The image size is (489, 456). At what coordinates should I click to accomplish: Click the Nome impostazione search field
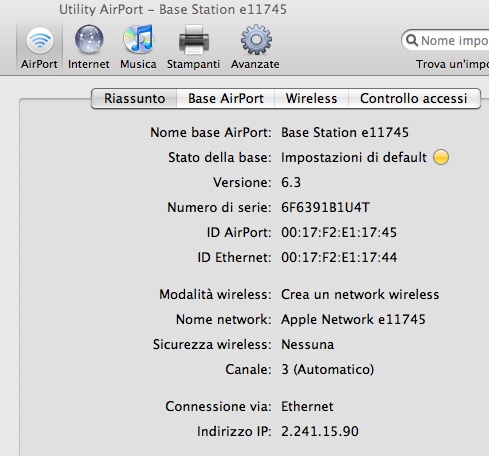[x=445, y=40]
